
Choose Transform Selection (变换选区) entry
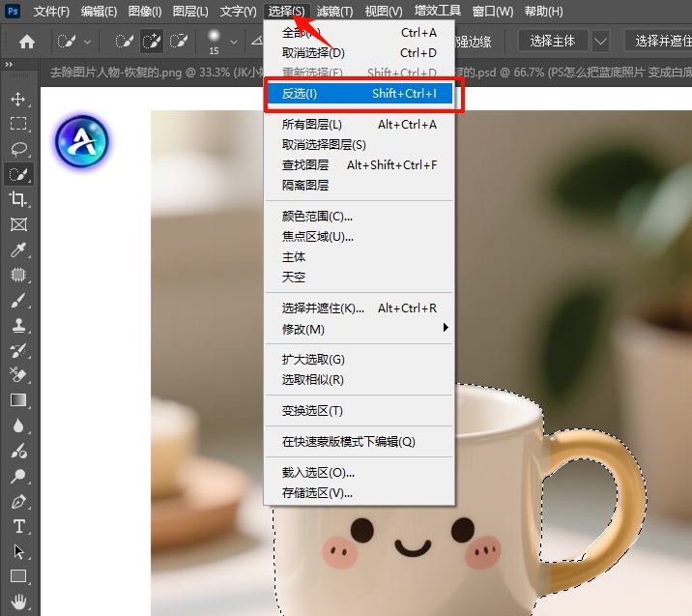pos(360,411)
